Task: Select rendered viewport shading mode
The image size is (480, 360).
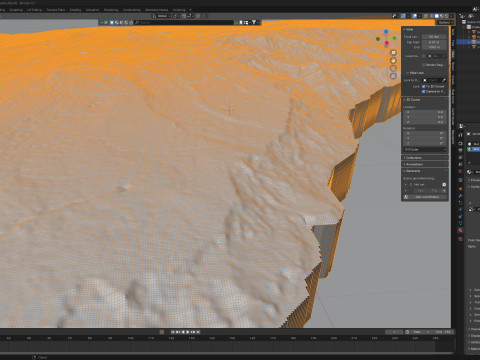Action: click(446, 16)
